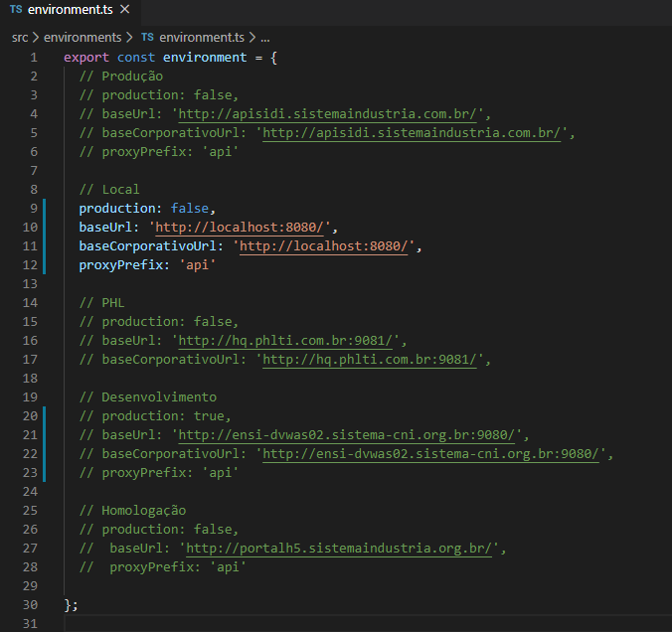Screen dimensions: 672x632
Task: Expand the 'environments' breadcrumb segment
Action: point(82,37)
